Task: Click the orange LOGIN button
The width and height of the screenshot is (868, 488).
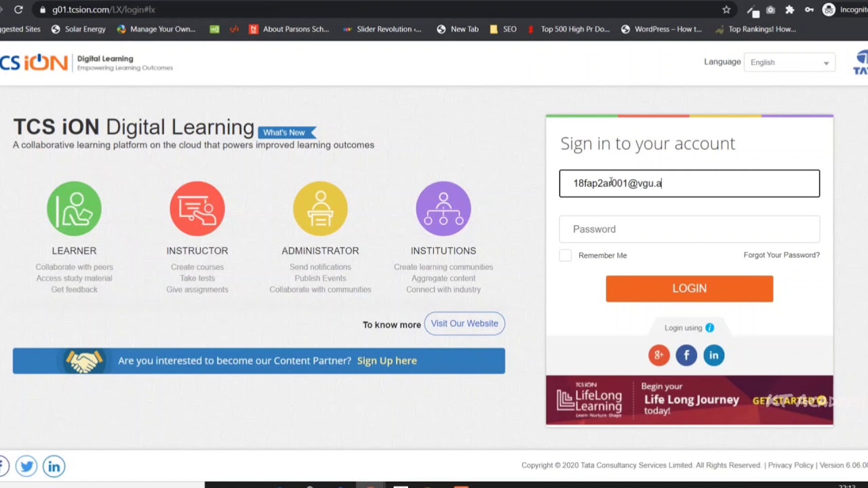Action: coord(690,289)
